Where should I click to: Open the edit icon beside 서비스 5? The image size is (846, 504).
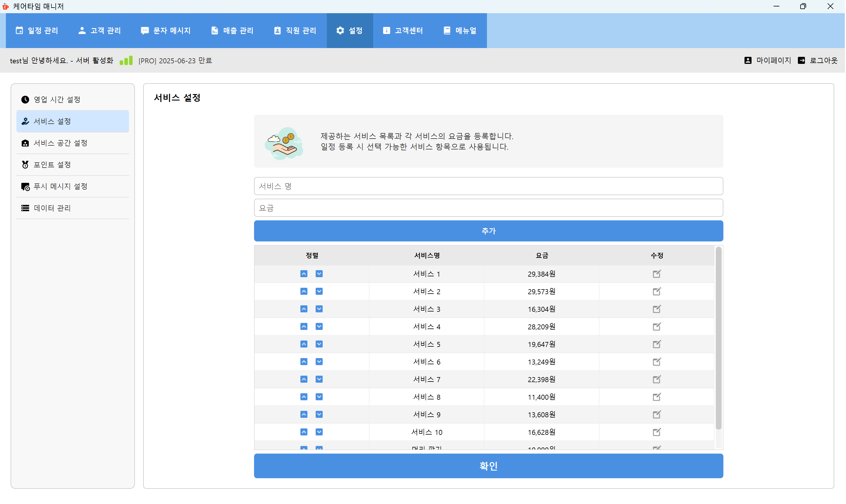[x=657, y=344]
